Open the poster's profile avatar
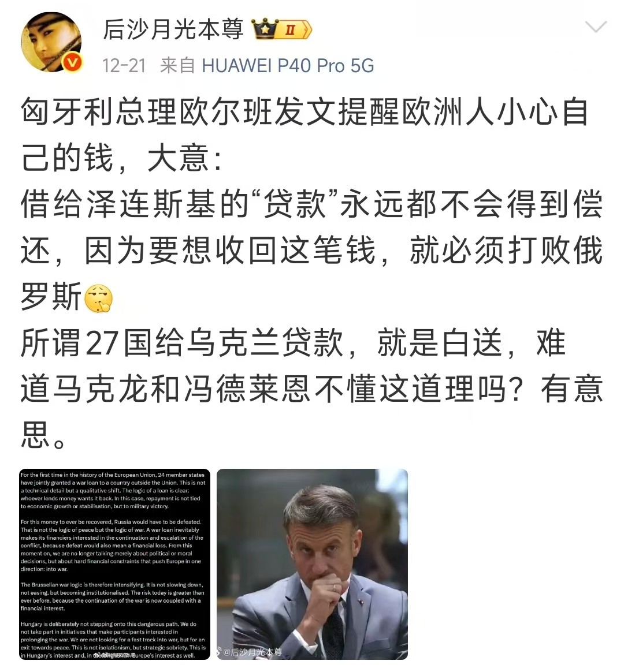 [51, 42]
